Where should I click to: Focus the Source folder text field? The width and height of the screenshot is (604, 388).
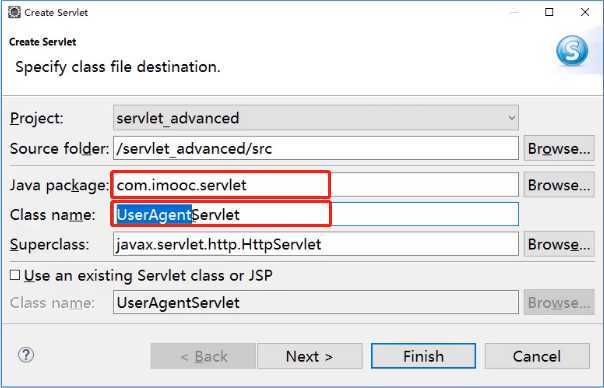(x=316, y=148)
